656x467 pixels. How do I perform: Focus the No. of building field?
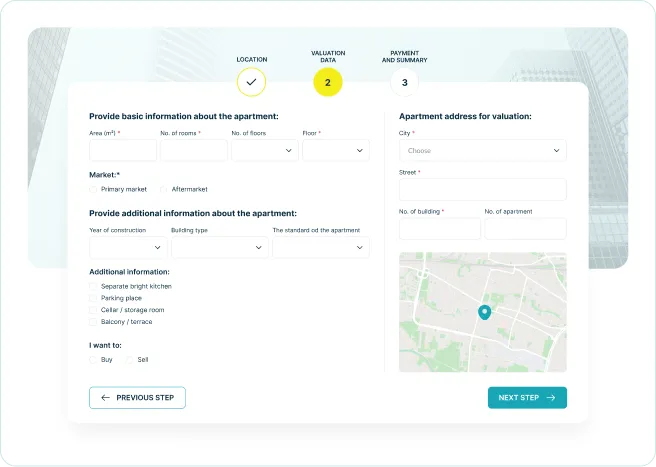(x=440, y=228)
